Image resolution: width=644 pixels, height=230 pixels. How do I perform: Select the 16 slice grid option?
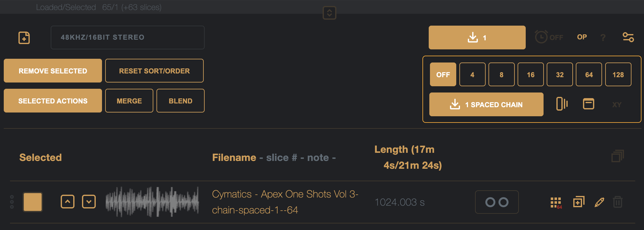click(x=530, y=75)
